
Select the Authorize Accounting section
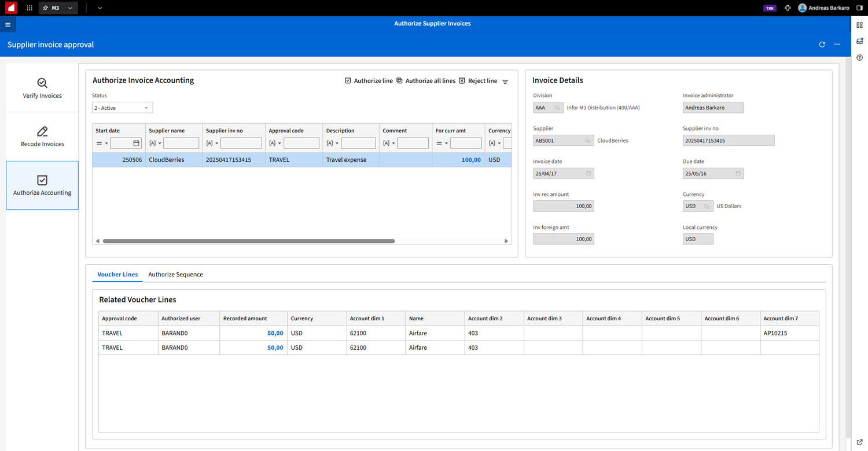(x=42, y=185)
